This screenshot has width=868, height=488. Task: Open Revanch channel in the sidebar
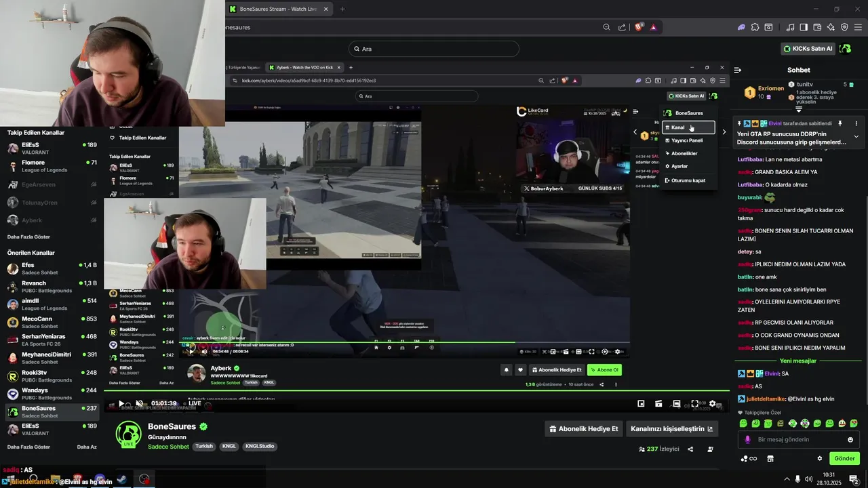pos(51,287)
